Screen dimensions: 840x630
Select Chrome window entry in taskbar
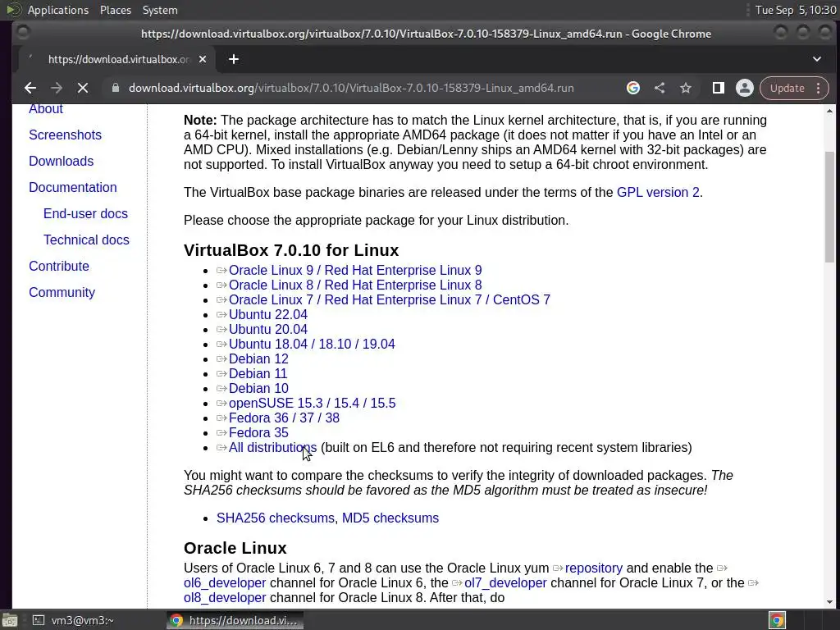point(235,620)
